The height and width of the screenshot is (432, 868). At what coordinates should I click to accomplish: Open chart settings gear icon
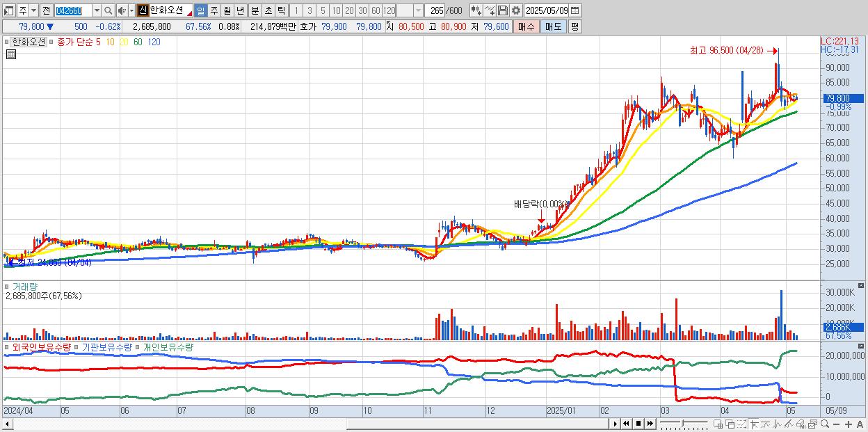pyautogui.click(x=516, y=10)
